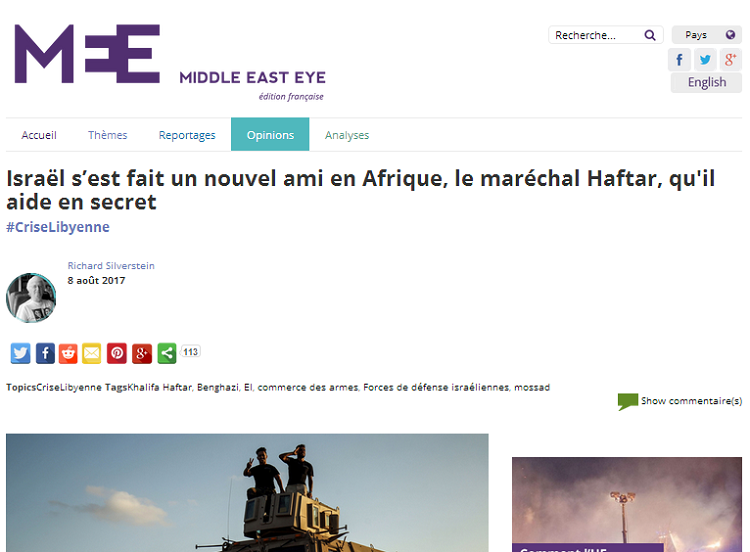This screenshot has height=552, width=750.
Task: Click into the Recherche search field
Action: [x=595, y=35]
